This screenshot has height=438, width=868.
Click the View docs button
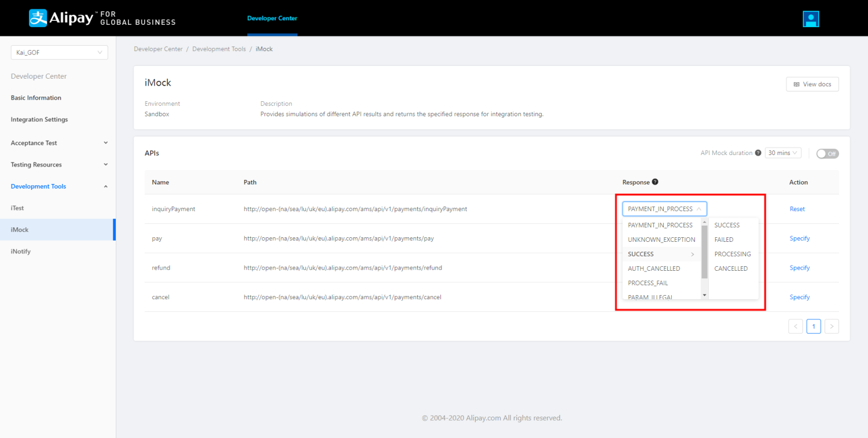pos(812,84)
